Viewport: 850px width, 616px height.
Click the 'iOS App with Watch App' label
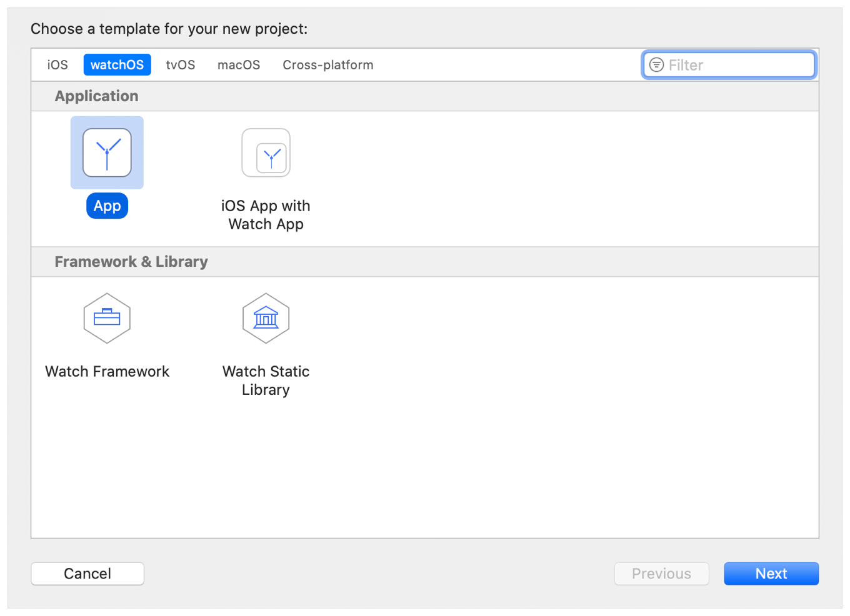(266, 215)
